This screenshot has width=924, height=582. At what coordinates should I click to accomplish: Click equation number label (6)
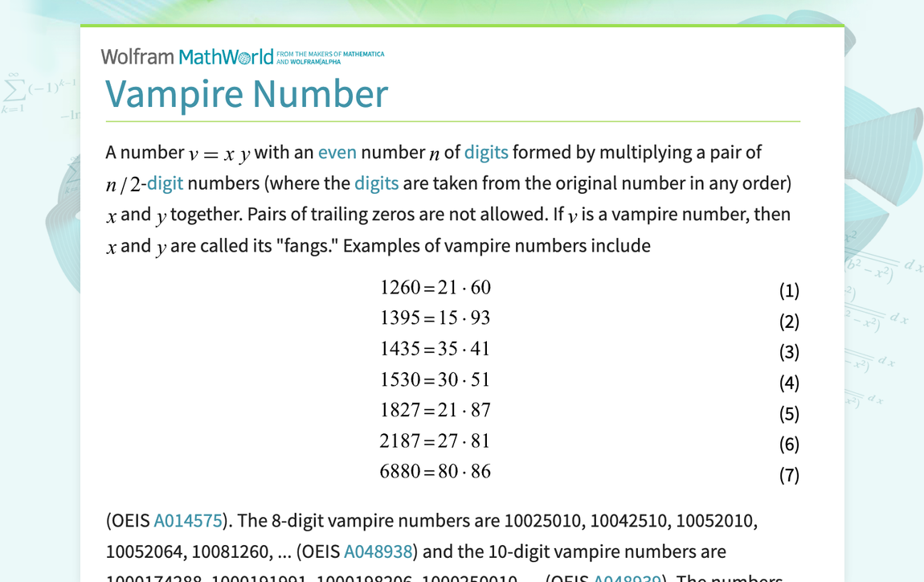point(789,444)
